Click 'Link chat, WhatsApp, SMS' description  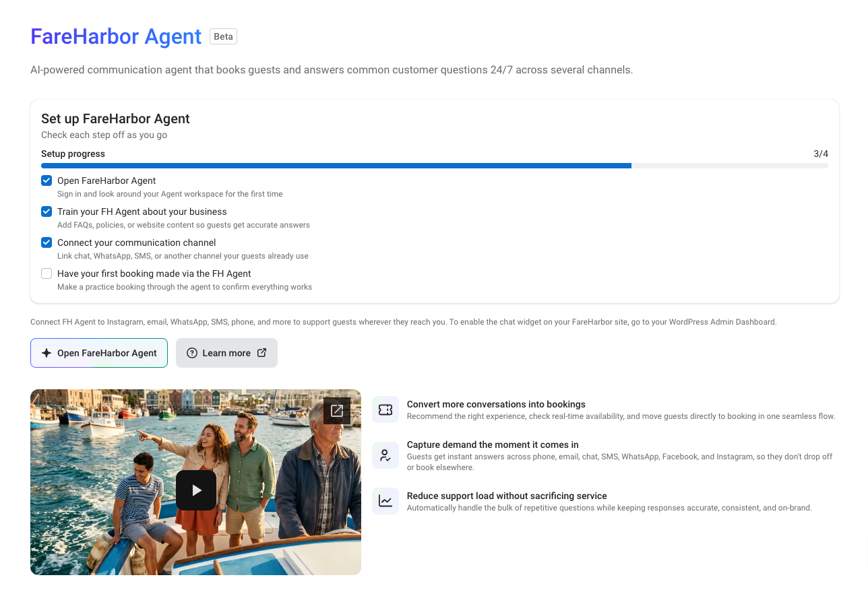coord(183,256)
